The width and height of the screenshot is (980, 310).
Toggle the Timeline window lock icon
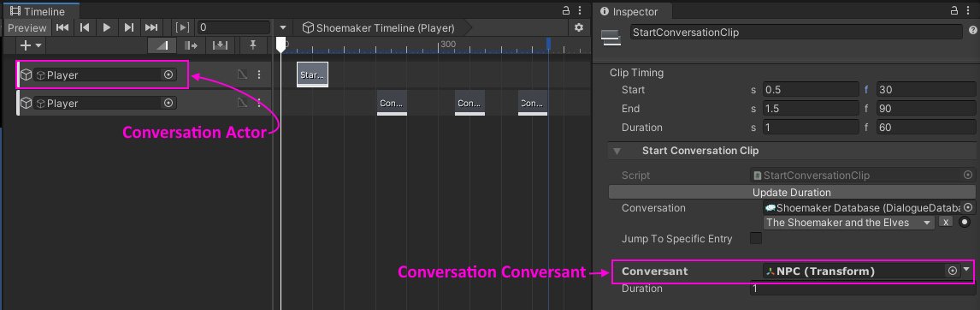pyautogui.click(x=565, y=10)
